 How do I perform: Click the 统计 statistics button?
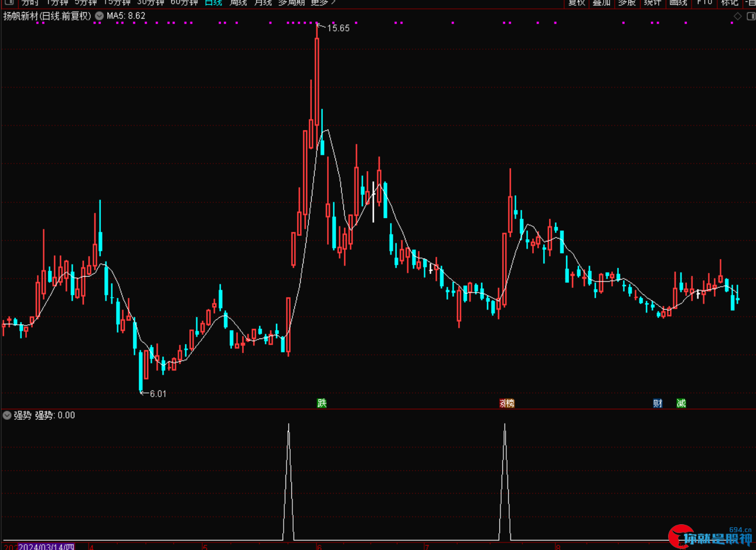coord(652,2)
